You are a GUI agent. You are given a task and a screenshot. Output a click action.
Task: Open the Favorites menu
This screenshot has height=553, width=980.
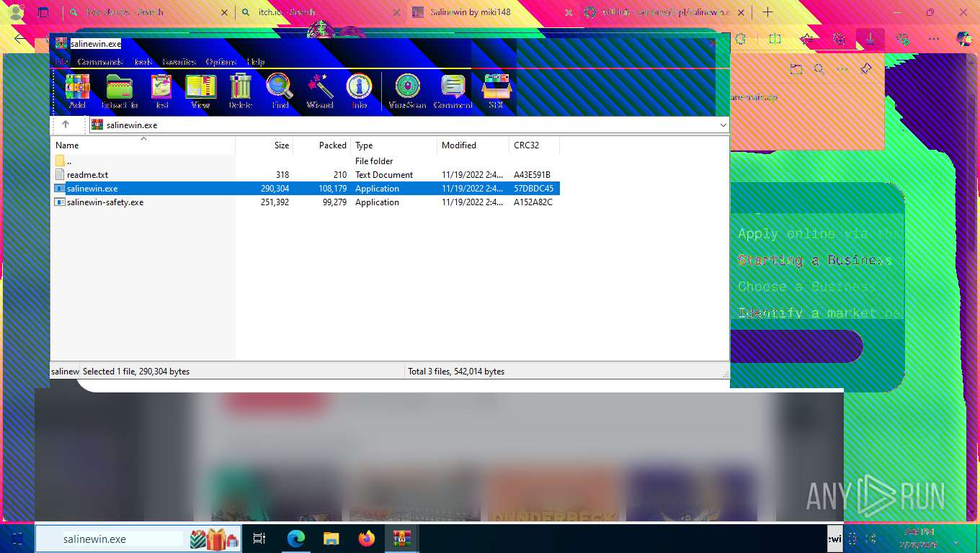(179, 62)
